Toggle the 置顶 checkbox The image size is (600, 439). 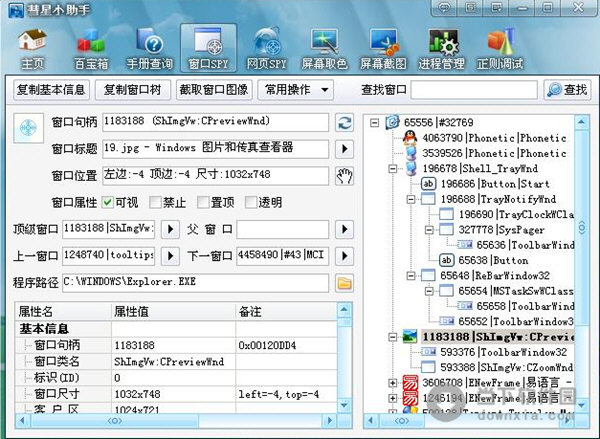click(203, 202)
